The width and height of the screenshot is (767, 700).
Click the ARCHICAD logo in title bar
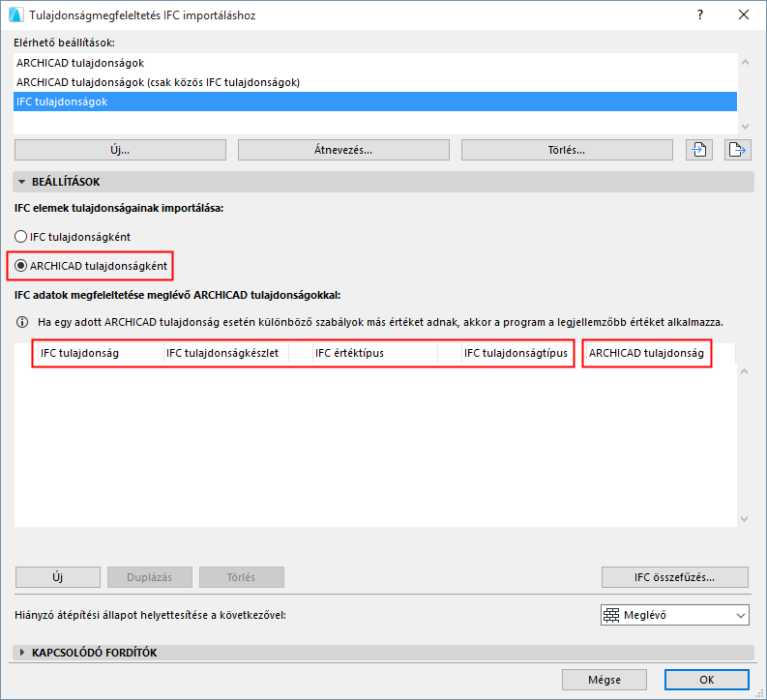(x=16, y=15)
